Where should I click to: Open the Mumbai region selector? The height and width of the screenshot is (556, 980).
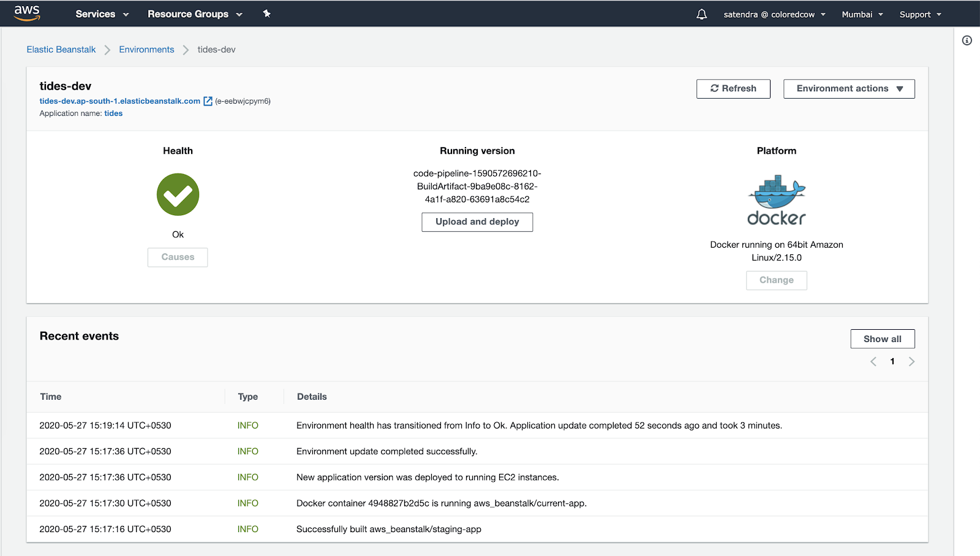pyautogui.click(x=862, y=14)
